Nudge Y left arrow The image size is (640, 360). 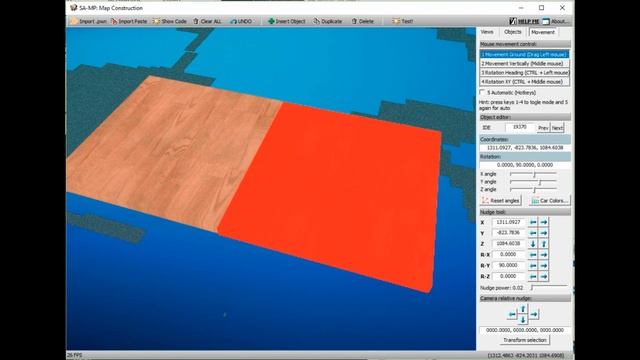coord(533,233)
